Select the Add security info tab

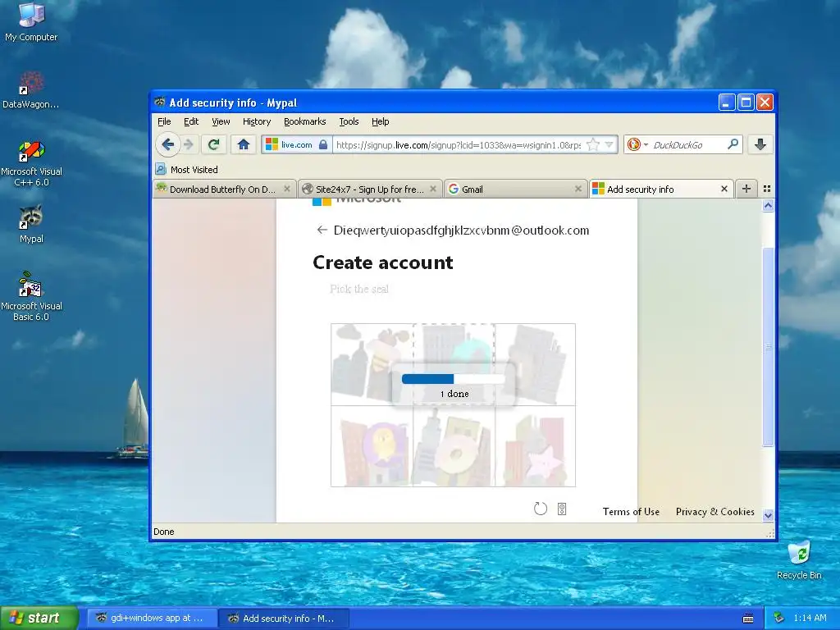661,189
